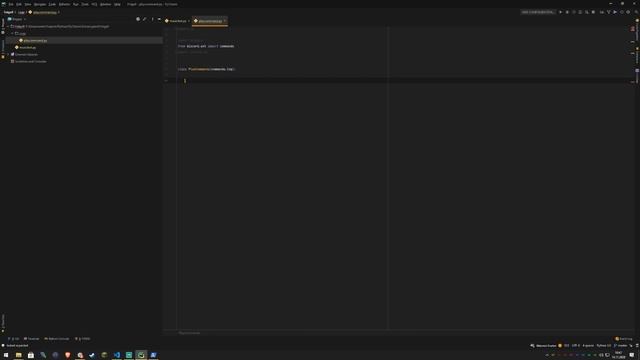This screenshot has height=360, width=640.
Task: Click the file breadcrumb in navigation bar
Action: coord(44,12)
